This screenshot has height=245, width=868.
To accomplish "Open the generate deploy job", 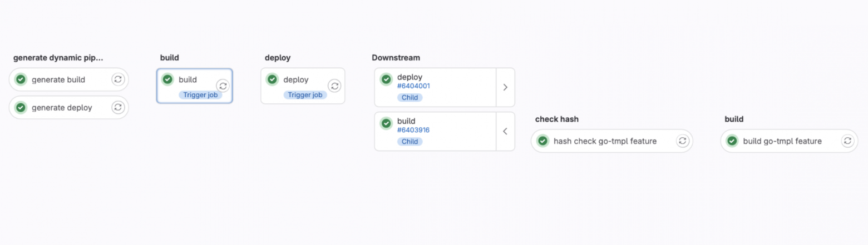I will (62, 107).
